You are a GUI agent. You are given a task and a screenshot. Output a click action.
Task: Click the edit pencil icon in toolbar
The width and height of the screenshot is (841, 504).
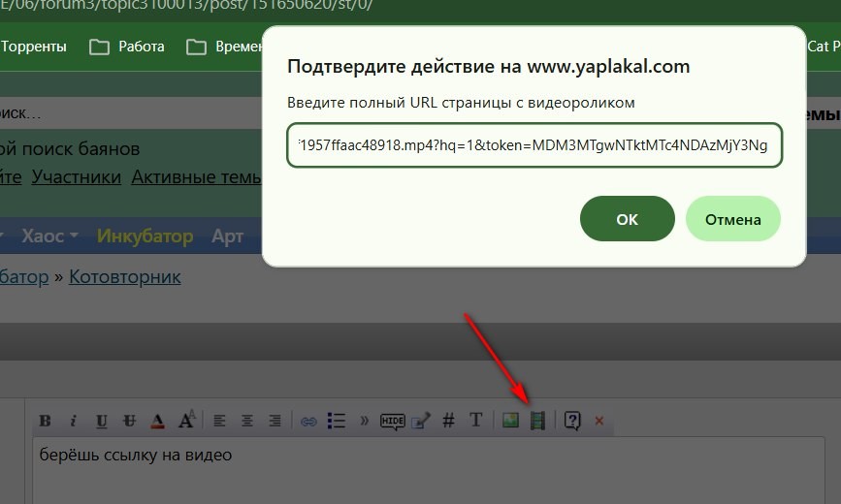421,421
